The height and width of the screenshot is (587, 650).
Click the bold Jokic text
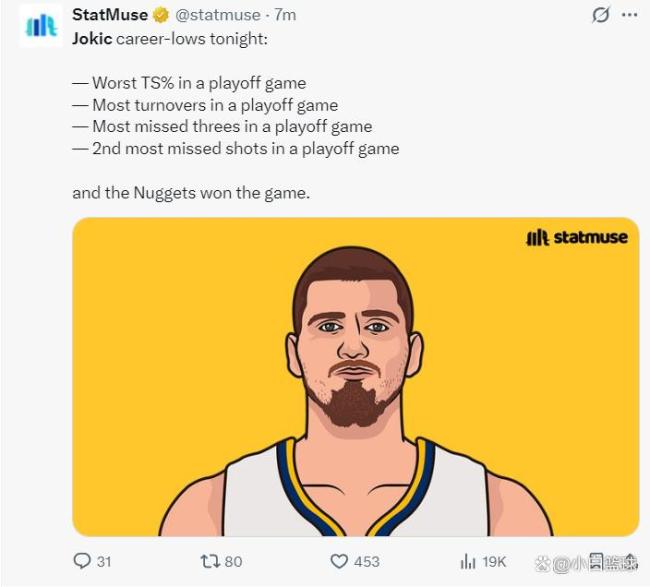point(92,37)
